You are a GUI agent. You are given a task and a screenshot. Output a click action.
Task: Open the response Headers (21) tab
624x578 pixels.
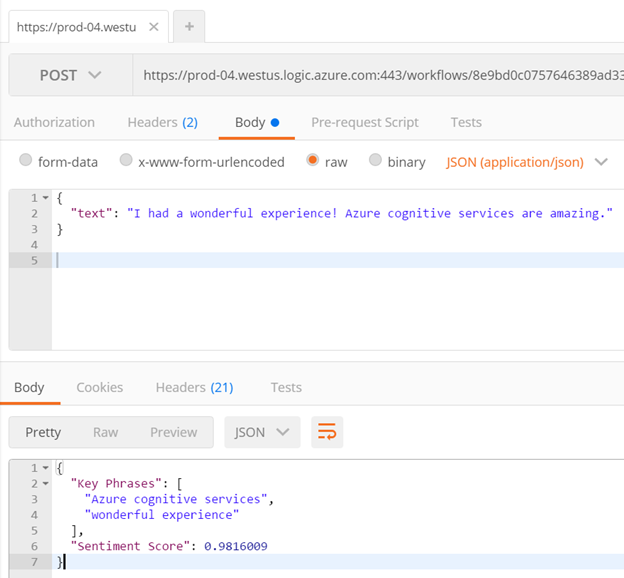[194, 387]
